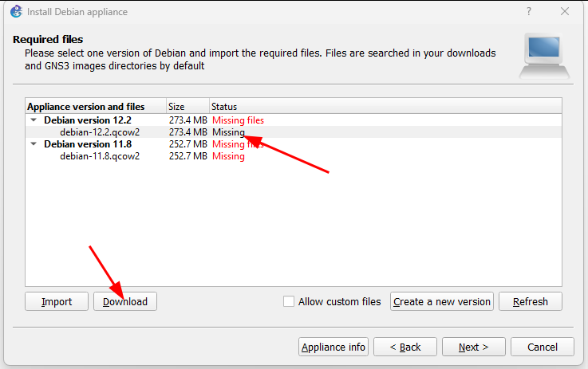Viewport: 588px width, 369px height.
Task: Select the Debian version 11.8 entry
Action: point(88,144)
